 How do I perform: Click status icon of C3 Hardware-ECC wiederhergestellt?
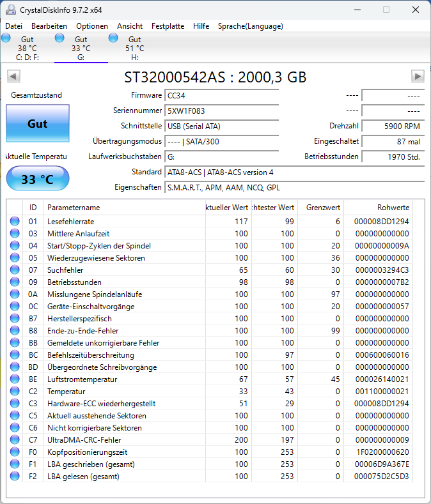click(x=15, y=404)
